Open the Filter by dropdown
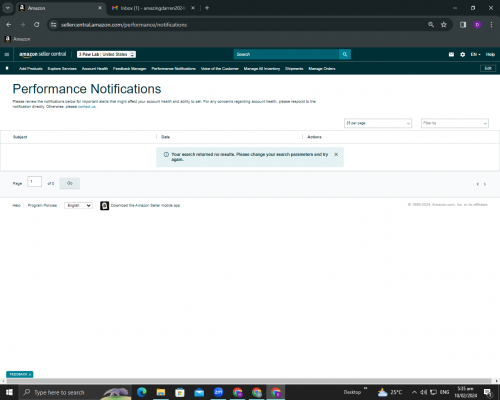The image size is (500, 400). 455,123
